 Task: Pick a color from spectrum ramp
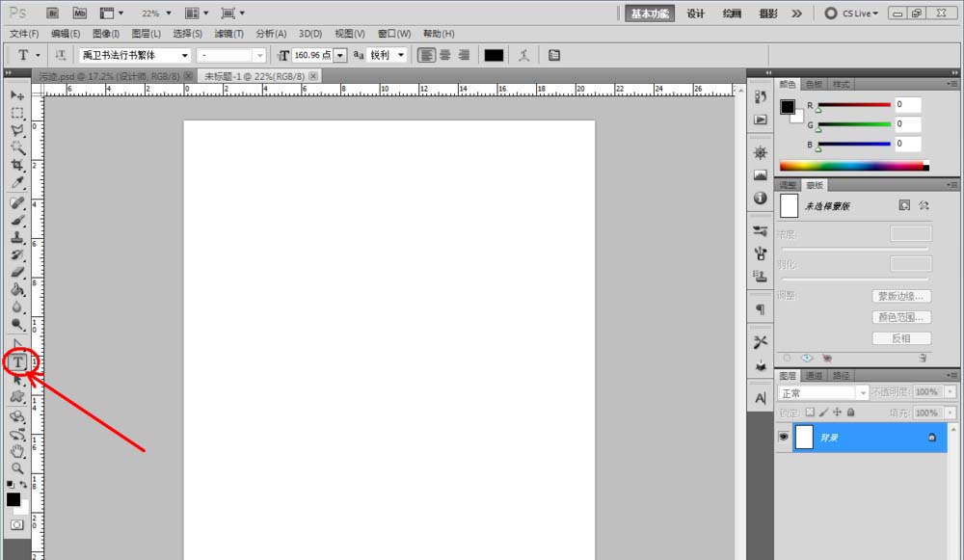click(x=854, y=166)
